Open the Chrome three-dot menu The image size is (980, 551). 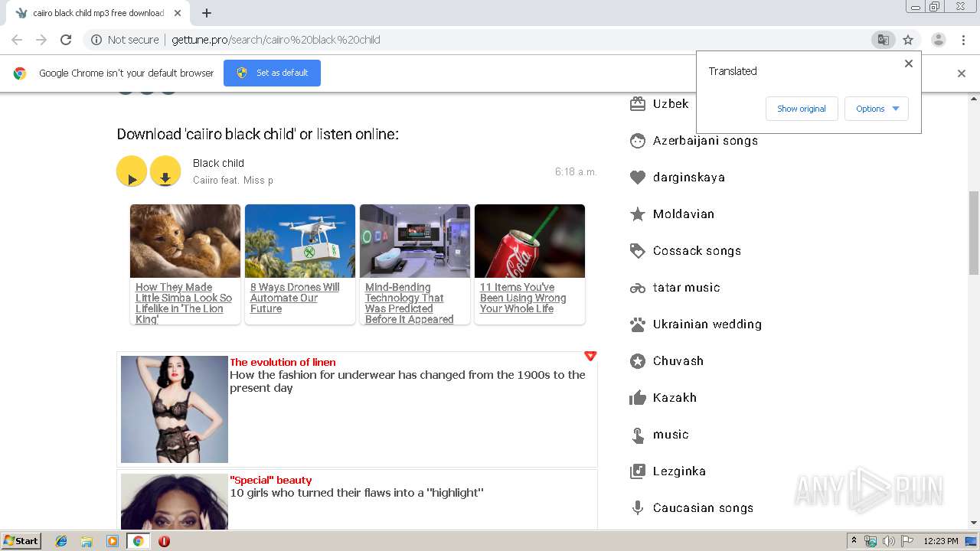pyautogui.click(x=963, y=40)
